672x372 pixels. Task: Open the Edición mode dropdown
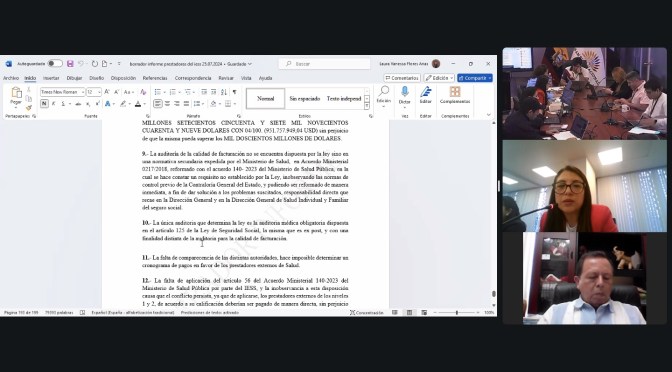point(439,78)
